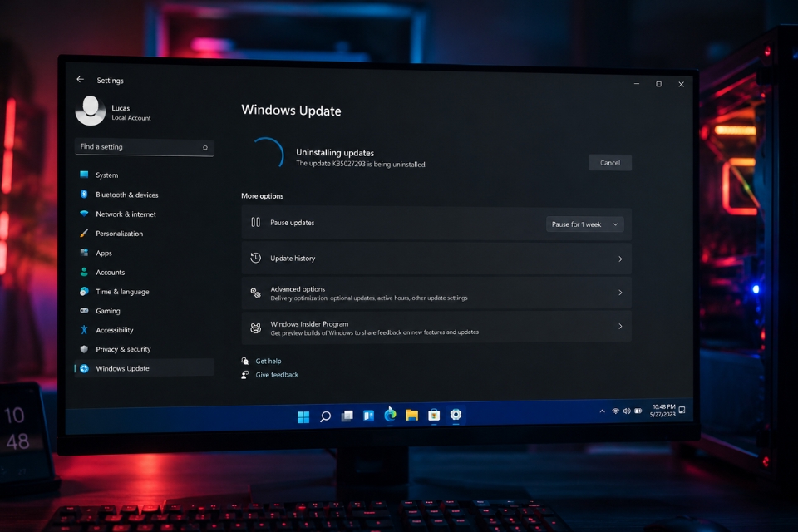
Task: Click the Give feedback icon
Action: pyautogui.click(x=244, y=374)
